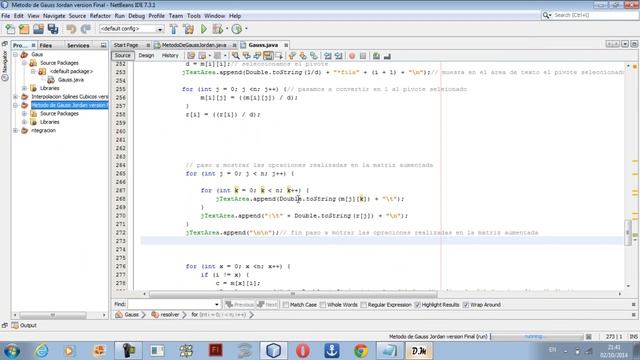Switch to the Start Page tab
This screenshot has width=640, height=360.
[x=126, y=45]
